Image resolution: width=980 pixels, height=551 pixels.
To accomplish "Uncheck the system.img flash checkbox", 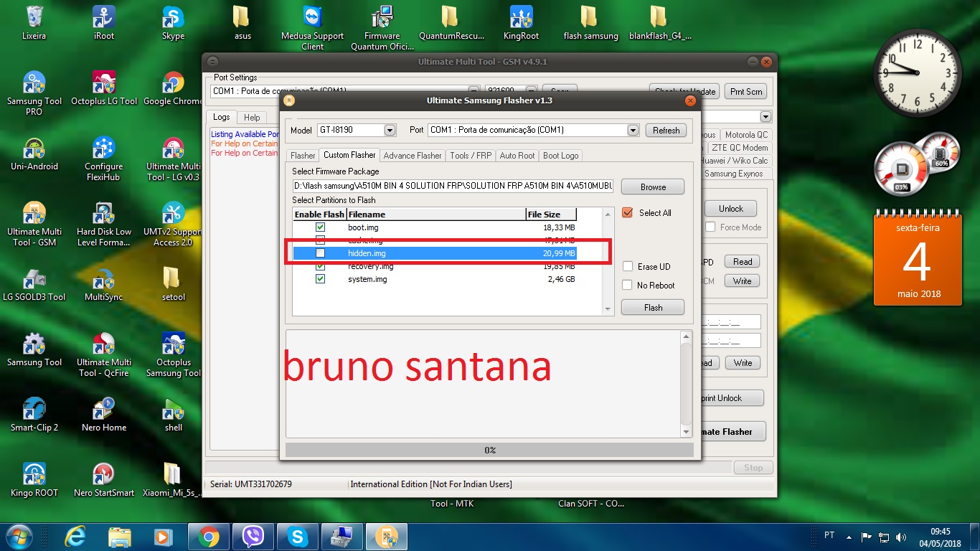I will click(x=320, y=279).
